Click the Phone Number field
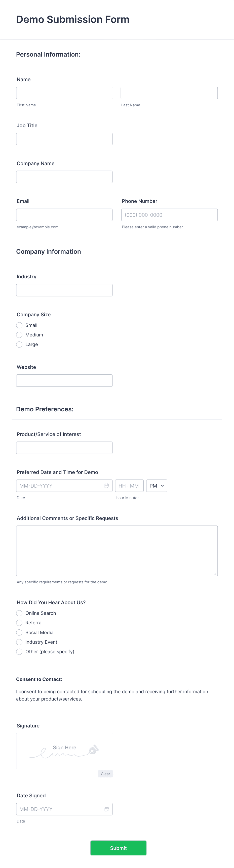234x868 pixels. tap(169, 215)
